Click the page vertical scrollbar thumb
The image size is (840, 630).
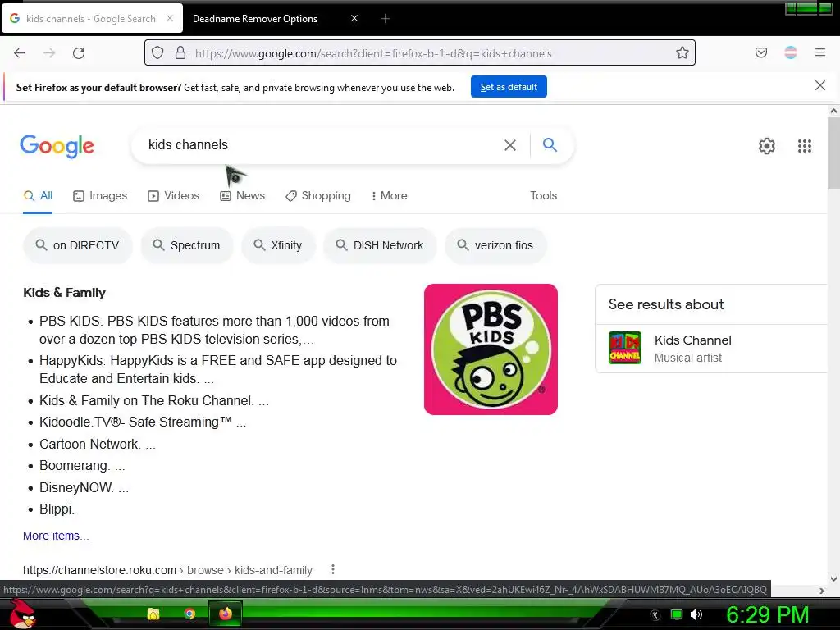833,153
